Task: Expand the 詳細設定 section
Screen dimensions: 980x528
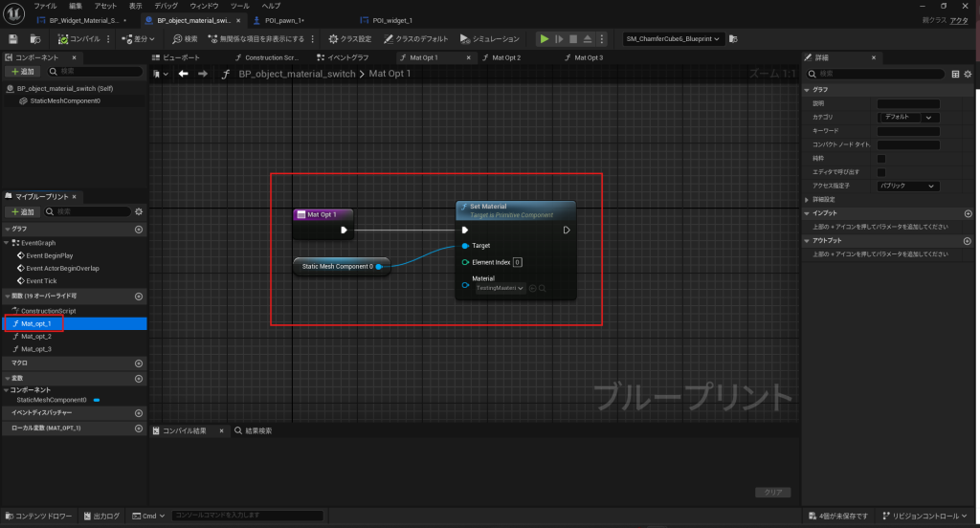Action: [x=808, y=199]
